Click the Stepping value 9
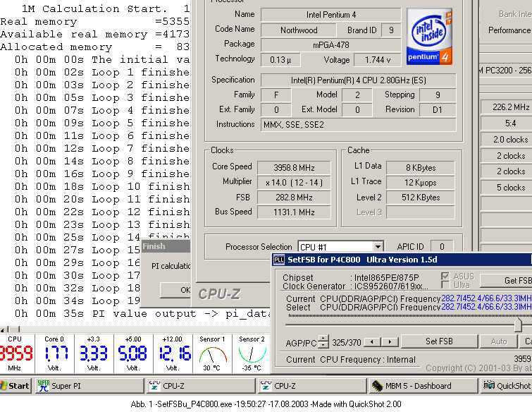The width and height of the screenshot is (532, 412). [x=438, y=95]
